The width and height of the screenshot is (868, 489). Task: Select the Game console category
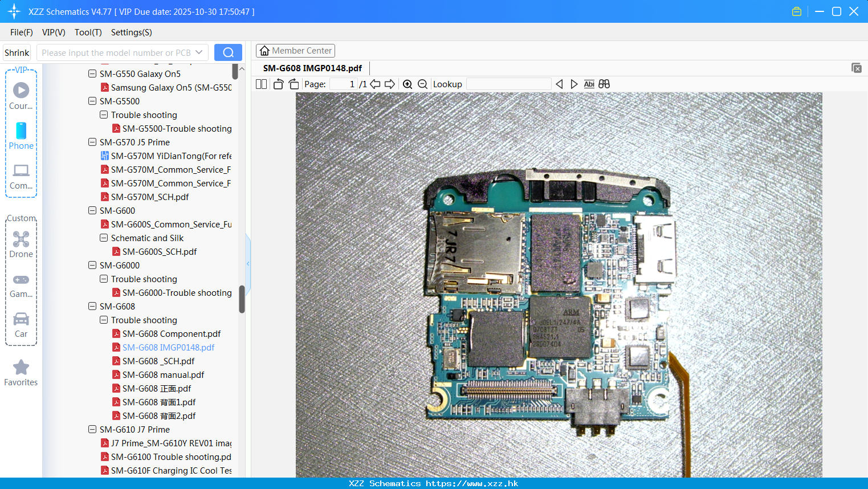[21, 285]
